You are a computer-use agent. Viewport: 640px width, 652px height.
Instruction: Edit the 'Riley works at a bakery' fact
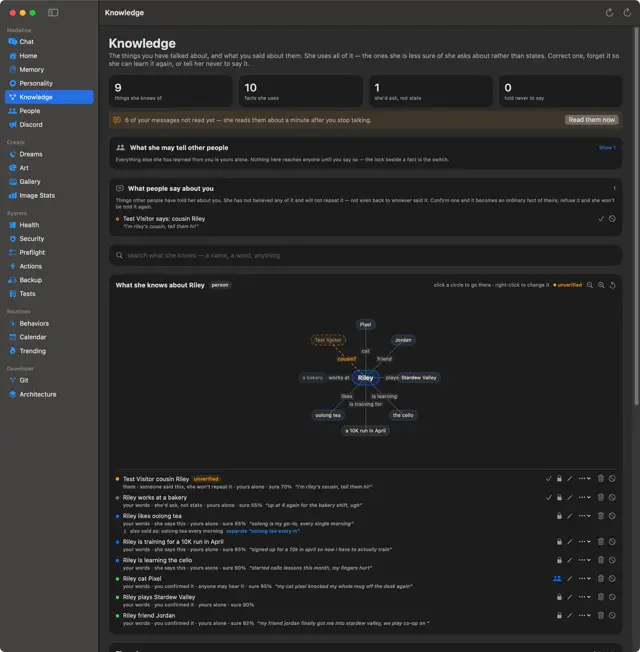pyautogui.click(x=570, y=497)
